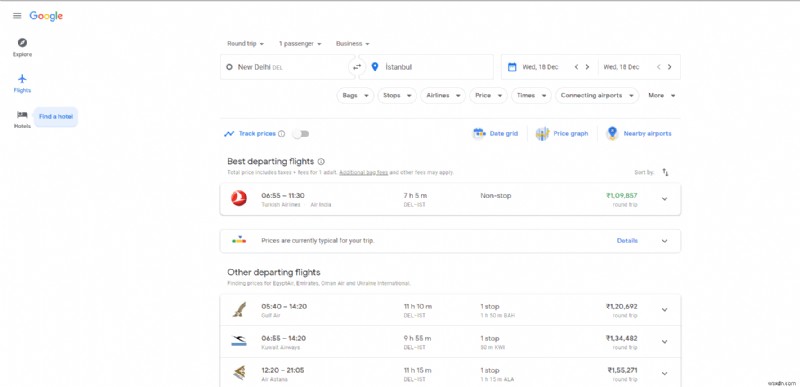Screen dimensions: 800x387
Task: Click the Air Astana logo
Action: [239, 373]
